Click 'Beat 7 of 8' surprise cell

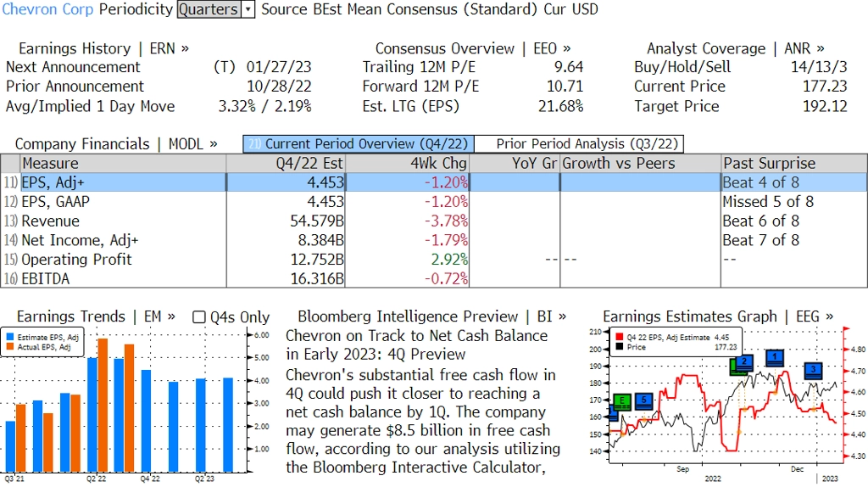click(760, 240)
